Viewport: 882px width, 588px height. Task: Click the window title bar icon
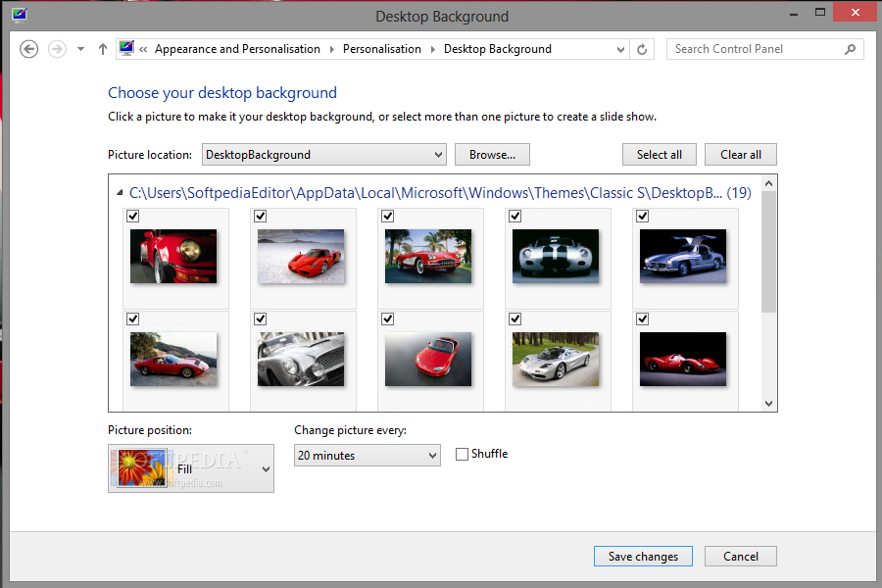pyautogui.click(x=20, y=14)
